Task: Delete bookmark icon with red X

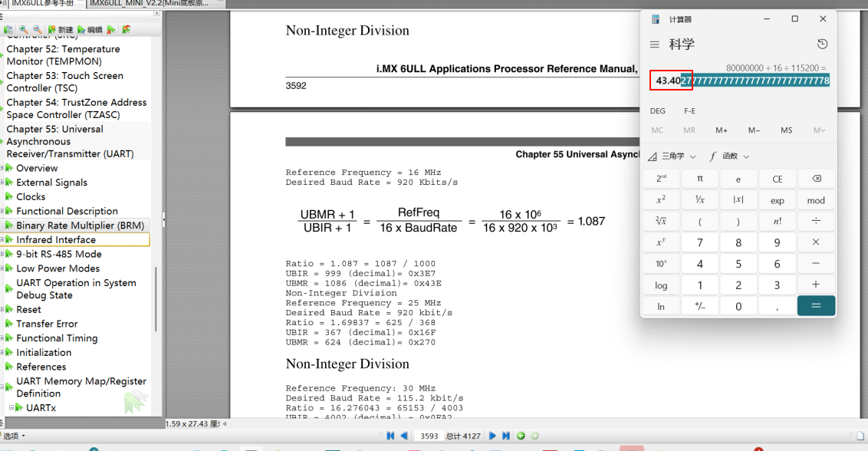Action: pyautogui.click(x=111, y=29)
